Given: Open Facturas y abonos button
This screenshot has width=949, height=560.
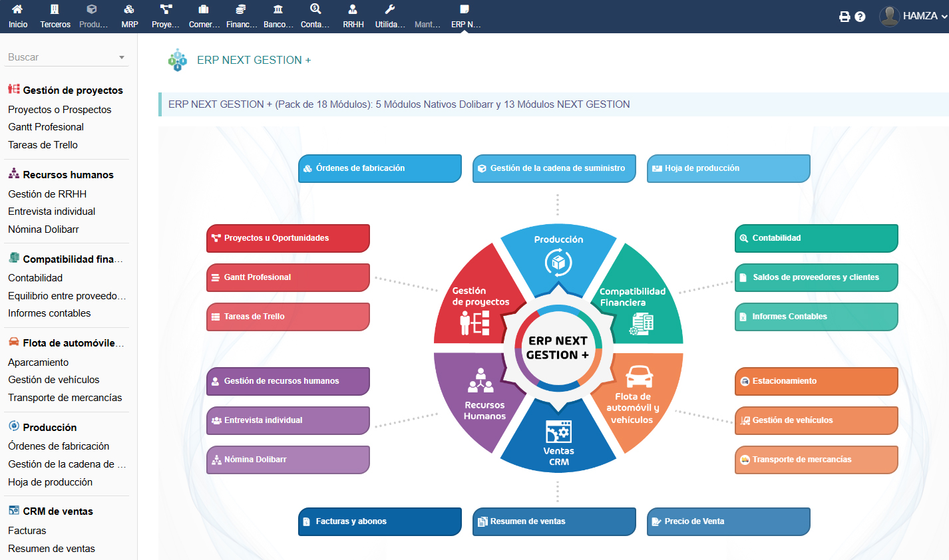Looking at the screenshot, I should (x=380, y=521).
